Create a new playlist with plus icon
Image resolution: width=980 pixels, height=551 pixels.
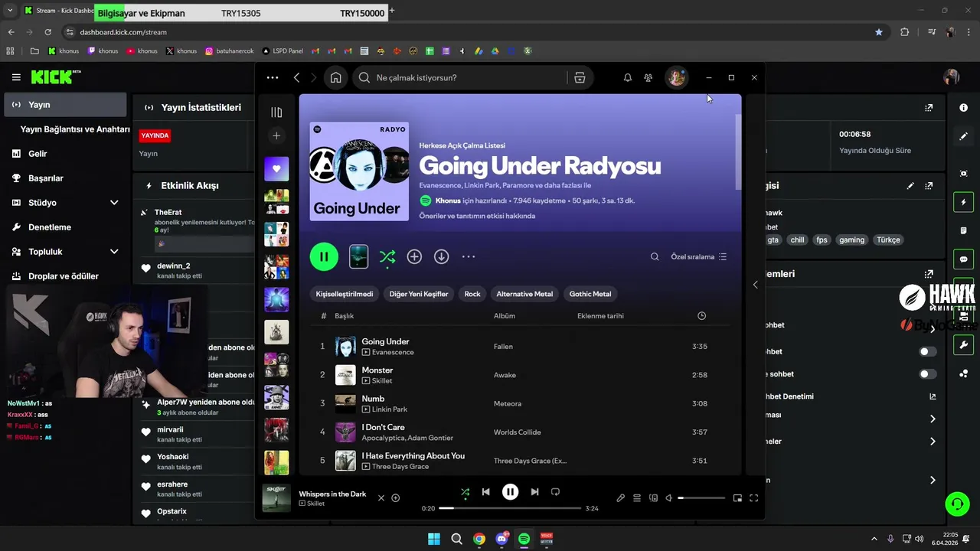coord(276,135)
